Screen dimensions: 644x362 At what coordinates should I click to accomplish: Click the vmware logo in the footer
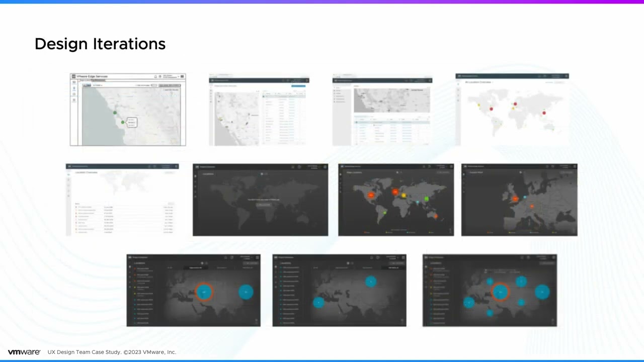click(24, 352)
